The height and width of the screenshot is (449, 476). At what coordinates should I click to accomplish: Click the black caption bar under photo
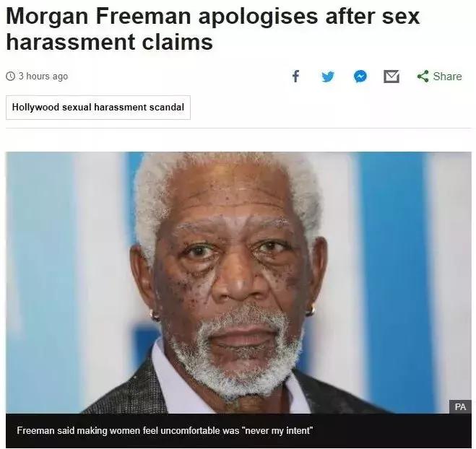point(238,431)
